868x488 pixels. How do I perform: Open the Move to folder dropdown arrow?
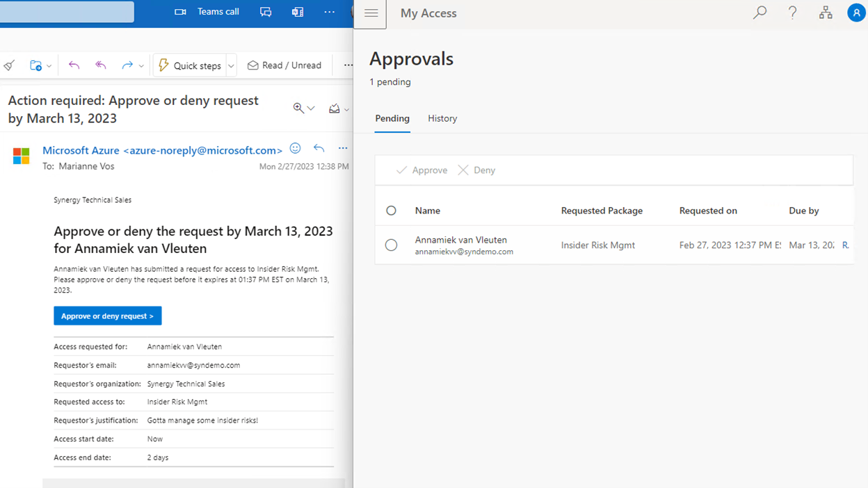49,66
